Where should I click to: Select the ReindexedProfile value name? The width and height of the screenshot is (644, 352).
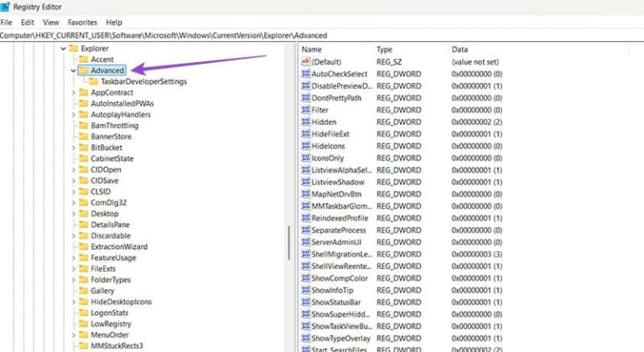(340, 218)
